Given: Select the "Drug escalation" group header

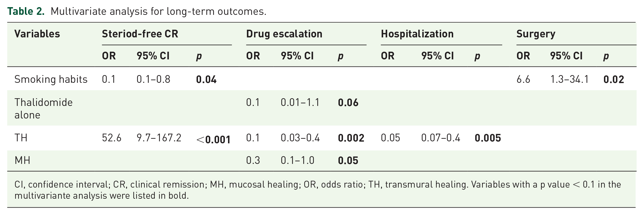Looking at the screenshot, I should (x=284, y=34).
